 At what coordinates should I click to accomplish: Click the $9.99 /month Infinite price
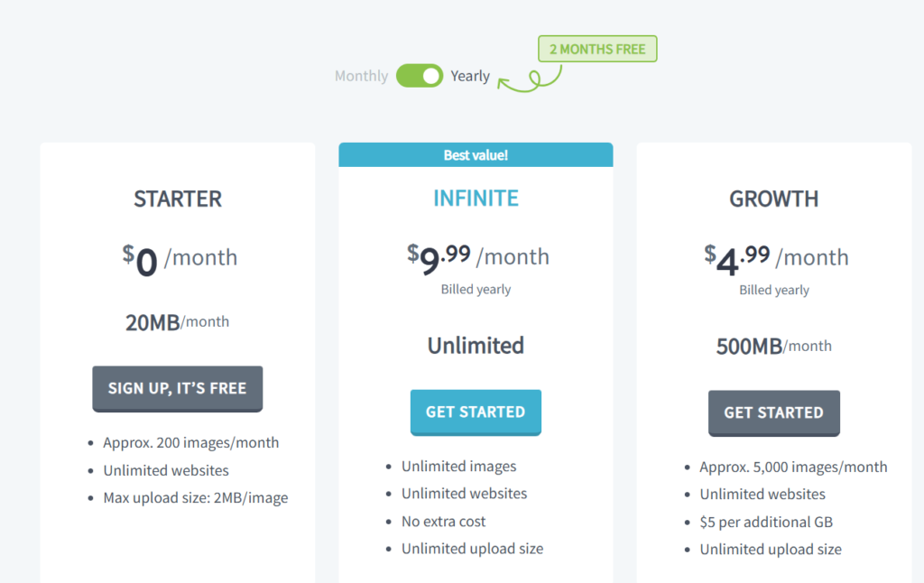click(x=477, y=257)
